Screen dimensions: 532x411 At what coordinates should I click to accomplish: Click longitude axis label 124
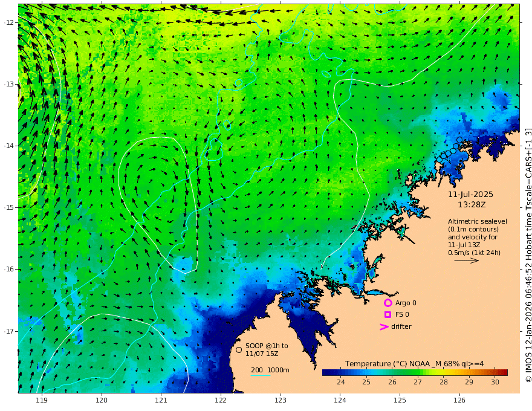340,400
